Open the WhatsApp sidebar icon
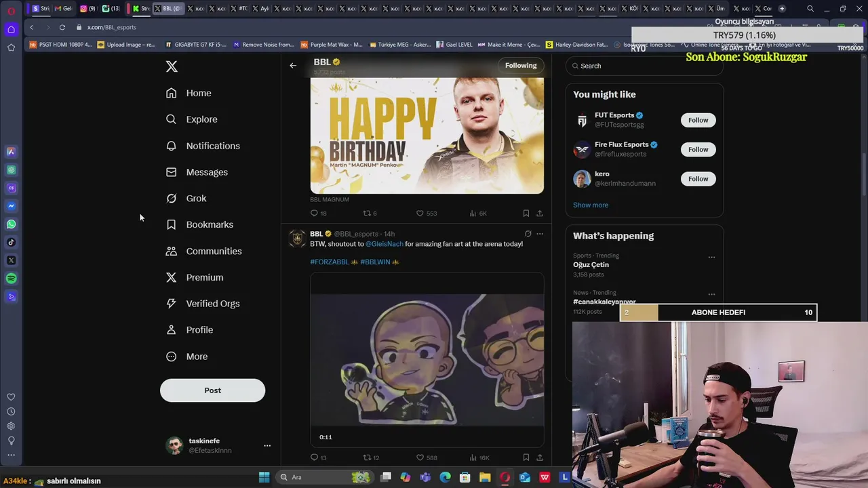Image resolution: width=868 pixels, height=488 pixels. pos(11,224)
